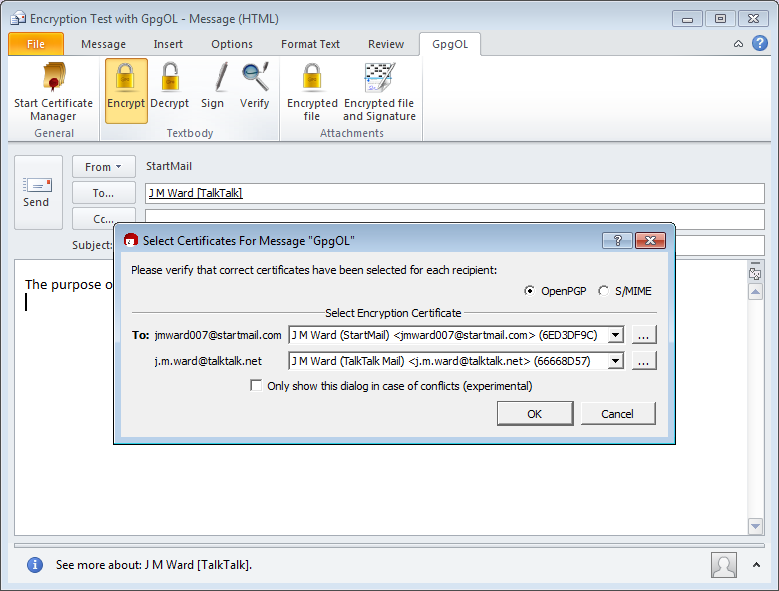Screen dimensions: 779x591
Task: Click the info icon in People Pane
Action: coord(35,565)
